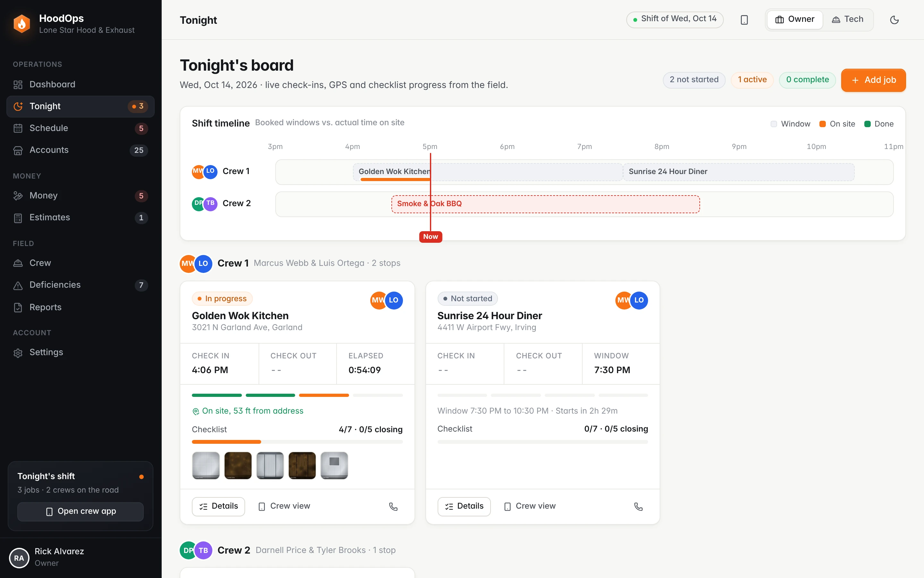
Task: Call crew via Sunrise Diner phone icon
Action: [x=638, y=506]
